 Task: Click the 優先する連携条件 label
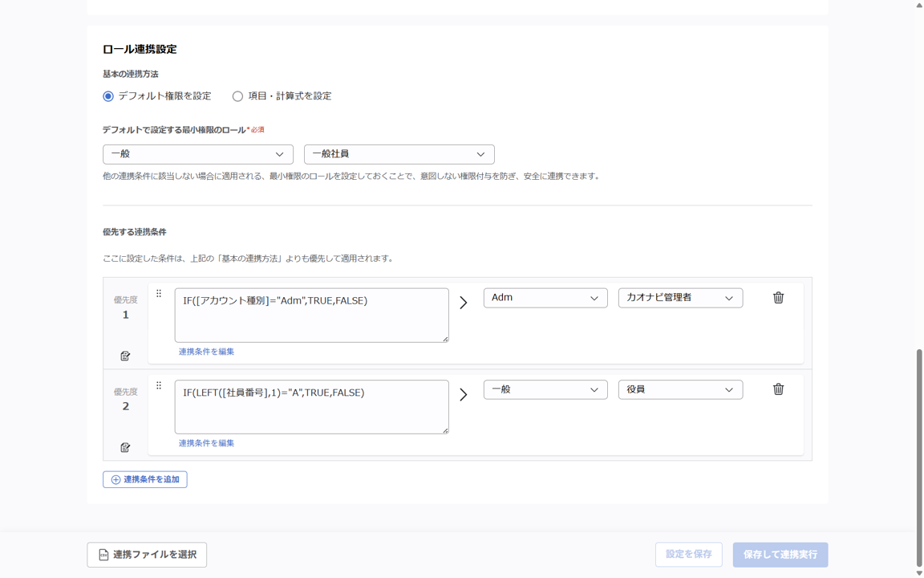tap(135, 232)
